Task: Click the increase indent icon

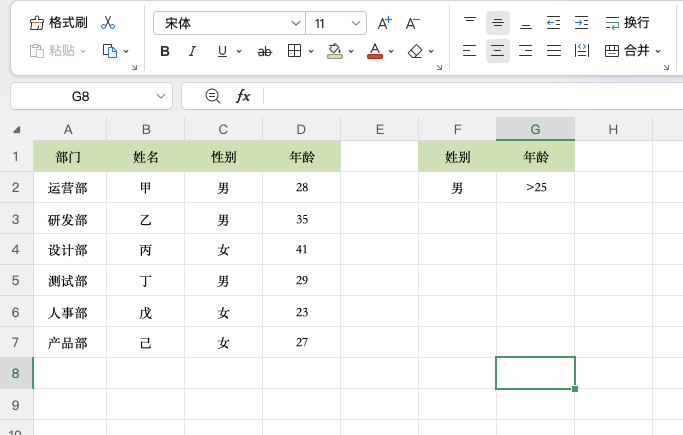Action: pyautogui.click(x=582, y=23)
